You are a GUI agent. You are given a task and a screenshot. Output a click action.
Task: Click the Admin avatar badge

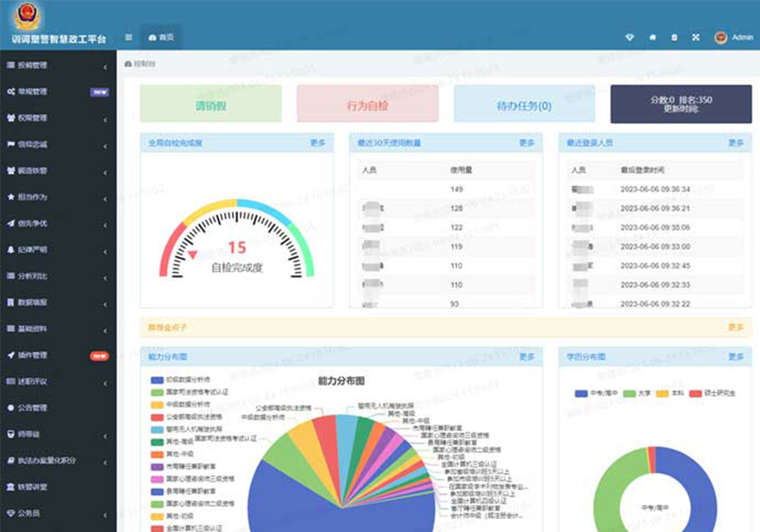(720, 37)
